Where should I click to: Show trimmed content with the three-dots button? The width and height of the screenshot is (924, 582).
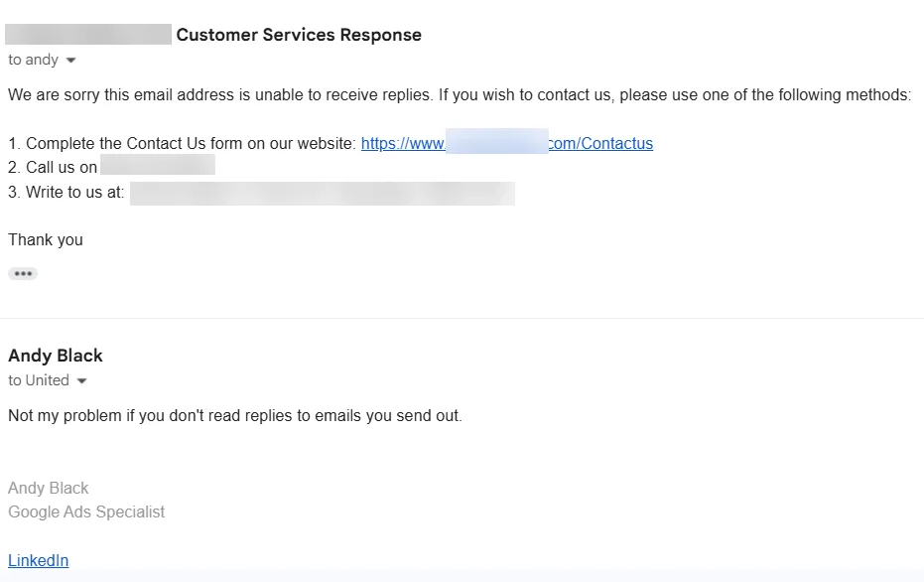point(23,273)
